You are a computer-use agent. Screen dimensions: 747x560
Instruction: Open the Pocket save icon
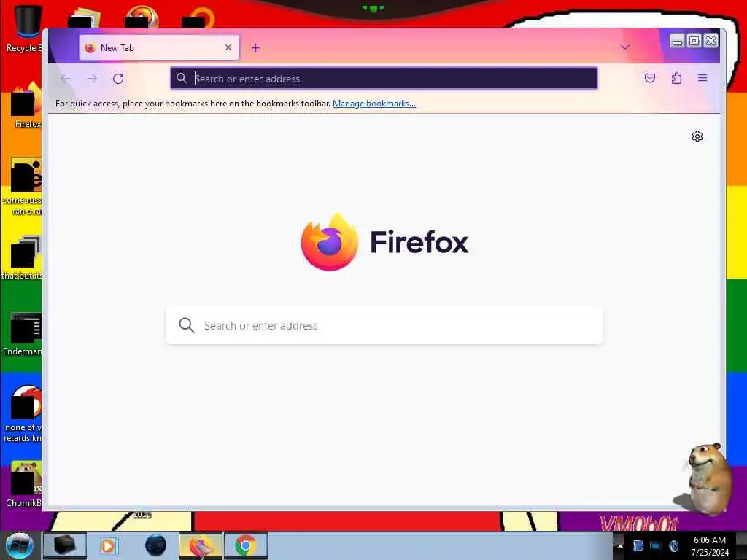click(x=650, y=78)
